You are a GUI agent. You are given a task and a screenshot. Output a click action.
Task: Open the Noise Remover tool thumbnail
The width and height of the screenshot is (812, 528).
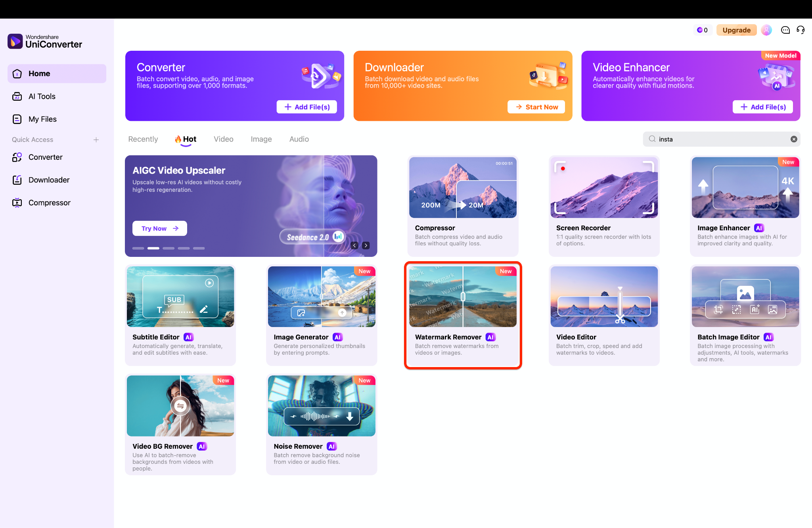coord(322,406)
